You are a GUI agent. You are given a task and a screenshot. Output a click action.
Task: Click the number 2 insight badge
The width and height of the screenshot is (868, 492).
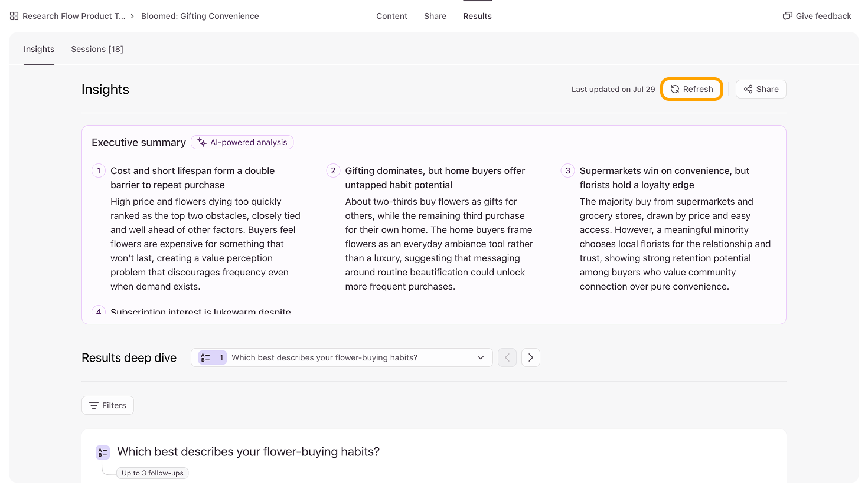point(333,170)
